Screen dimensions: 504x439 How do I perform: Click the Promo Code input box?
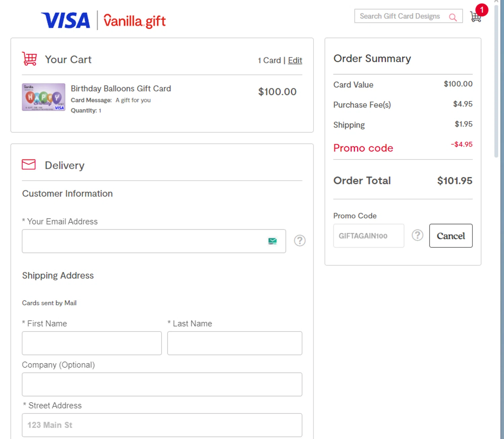(x=369, y=236)
